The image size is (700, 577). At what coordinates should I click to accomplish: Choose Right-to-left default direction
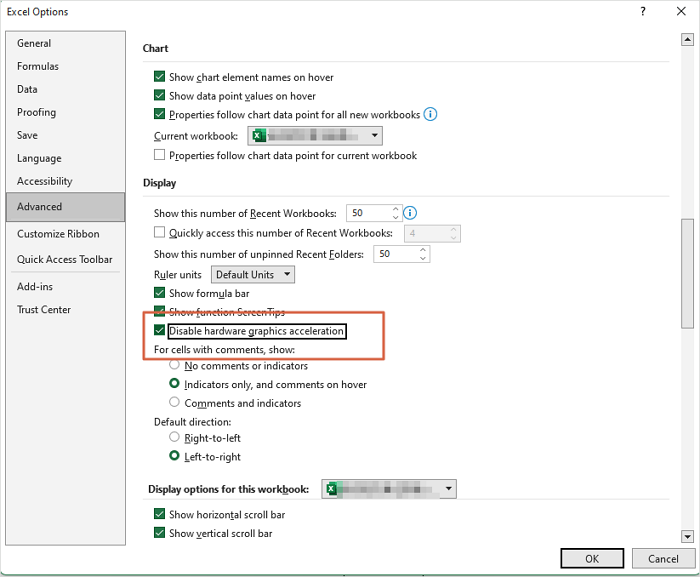[175, 438]
